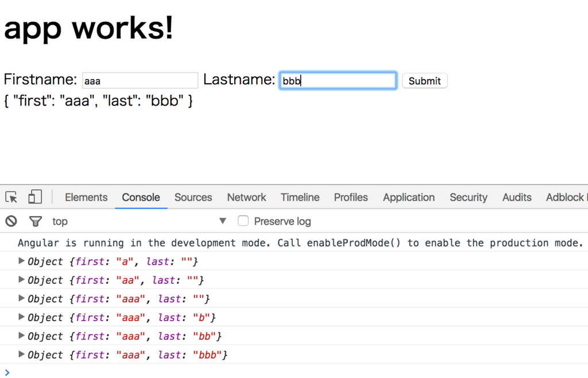588x378 pixels.
Task: Expand the Object with last "bbb"
Action: [22, 354]
